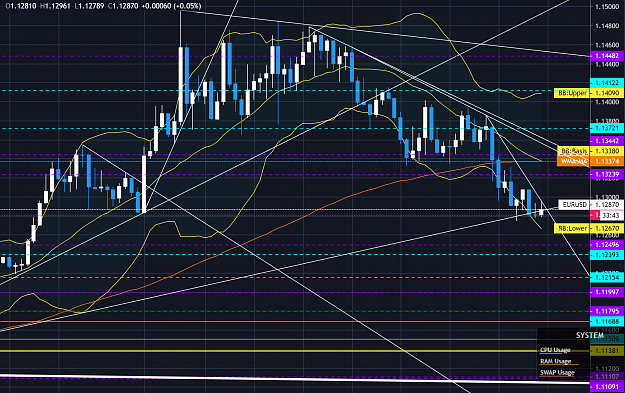Click the cyan 1.12154 level label
625x393 pixels.
coord(607,277)
